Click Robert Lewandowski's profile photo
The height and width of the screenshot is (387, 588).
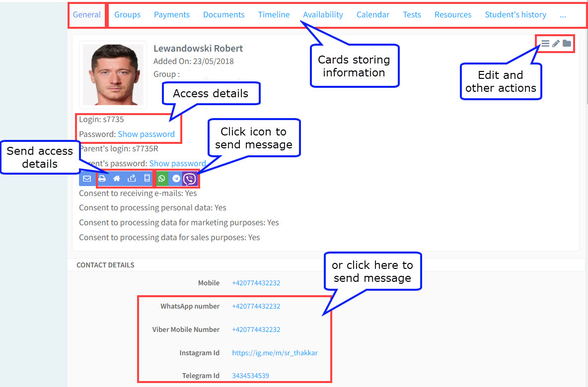click(x=113, y=74)
